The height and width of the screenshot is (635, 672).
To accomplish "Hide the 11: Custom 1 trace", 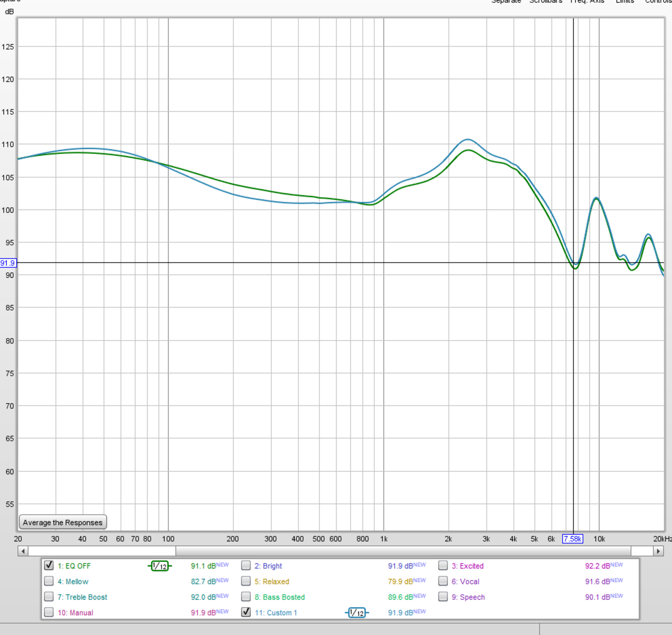I will (x=246, y=612).
